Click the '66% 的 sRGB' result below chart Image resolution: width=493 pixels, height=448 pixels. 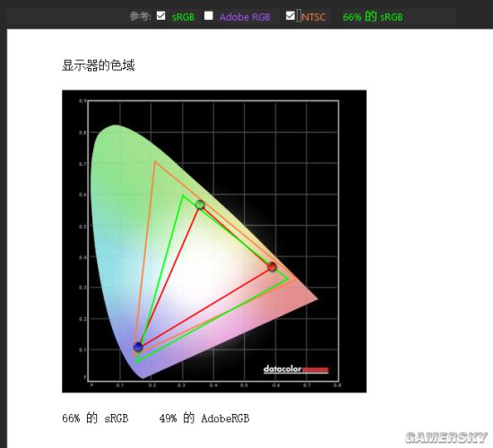tap(95, 418)
